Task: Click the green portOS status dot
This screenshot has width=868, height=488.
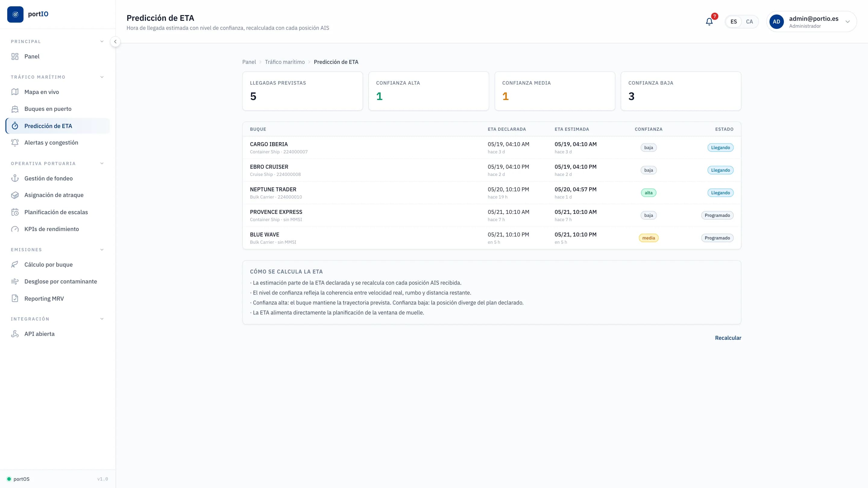Action: click(9, 479)
